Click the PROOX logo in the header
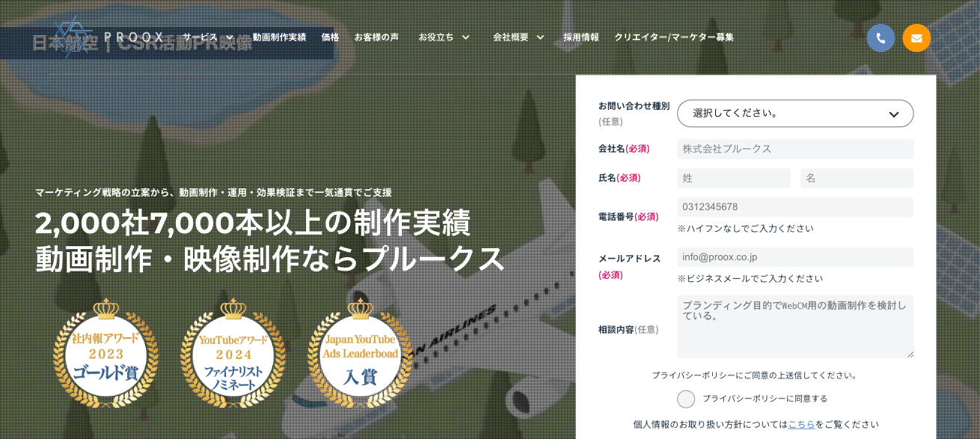Viewport: 980px width, 439px height. pos(110,37)
